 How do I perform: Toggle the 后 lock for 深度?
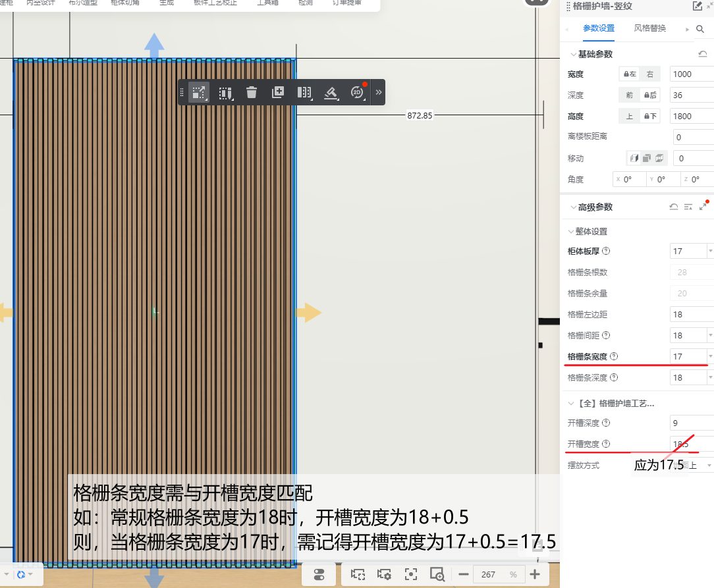pyautogui.click(x=650, y=95)
